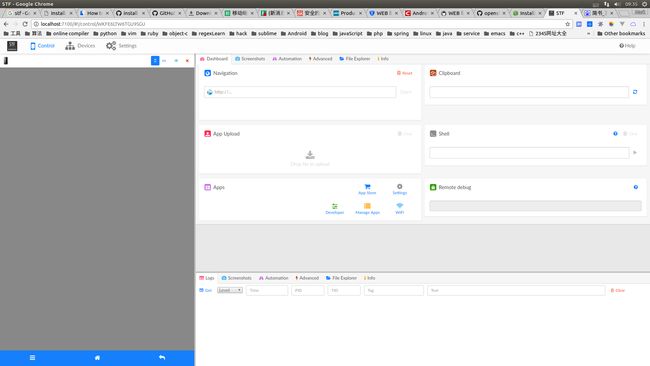This screenshot has height=366, width=650.
Task: Open the Remote debug help icon
Action: click(x=635, y=187)
